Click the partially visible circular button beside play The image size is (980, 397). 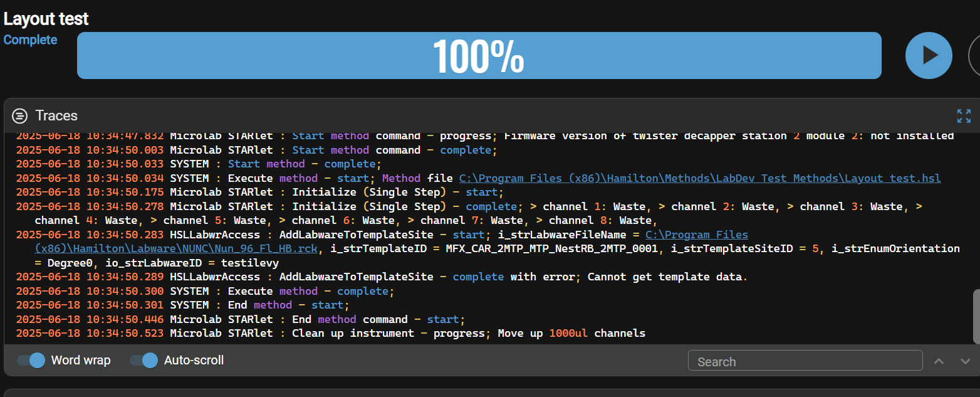974,56
